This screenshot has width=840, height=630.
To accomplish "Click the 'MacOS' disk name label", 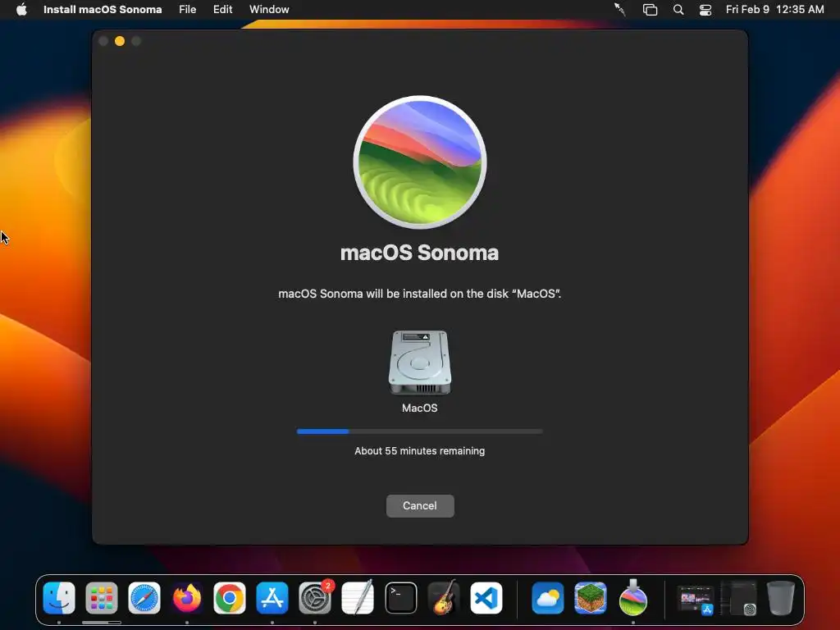I will (420, 409).
